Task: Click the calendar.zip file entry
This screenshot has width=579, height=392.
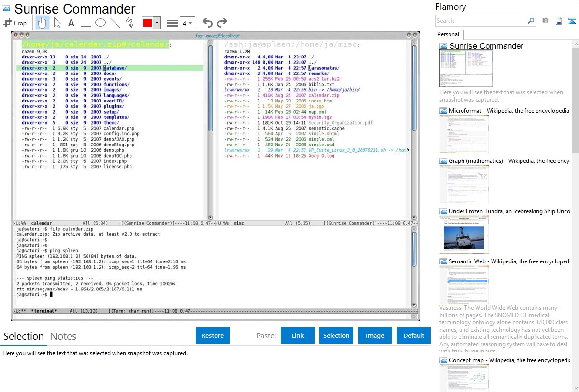Action: [x=324, y=95]
